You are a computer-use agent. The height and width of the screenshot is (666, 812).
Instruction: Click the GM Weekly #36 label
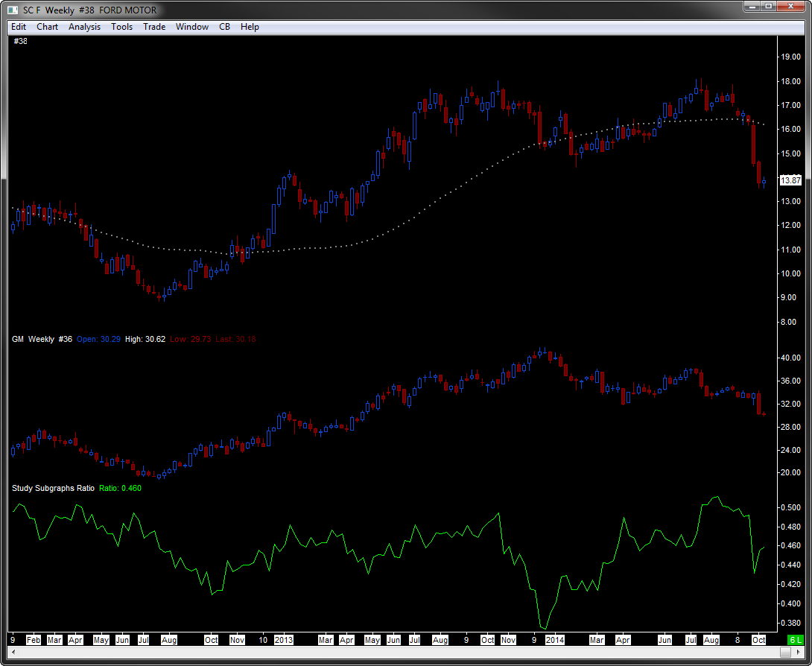click(42, 339)
